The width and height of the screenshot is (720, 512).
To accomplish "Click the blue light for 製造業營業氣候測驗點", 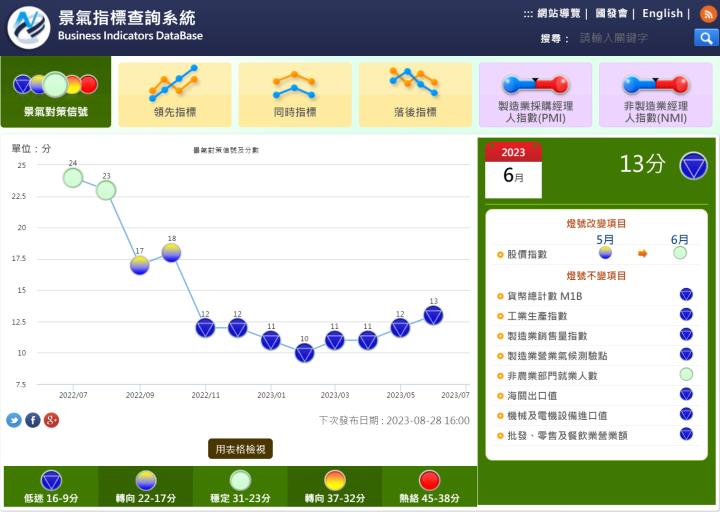I will 686,354.
